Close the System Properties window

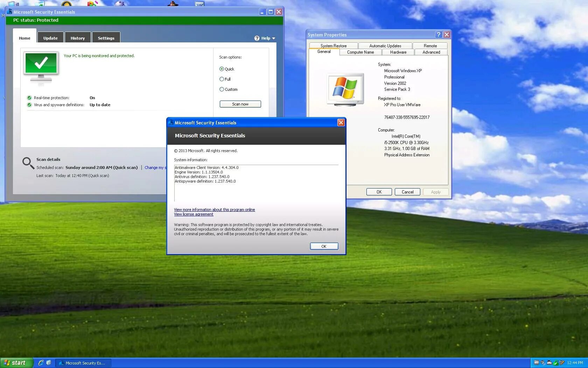447,34
